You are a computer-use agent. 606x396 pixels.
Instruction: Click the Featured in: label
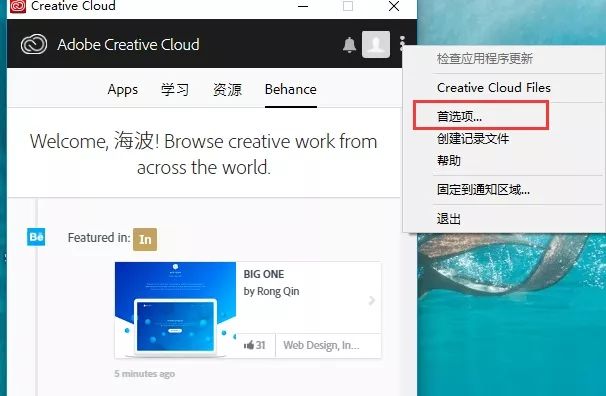[99, 238]
